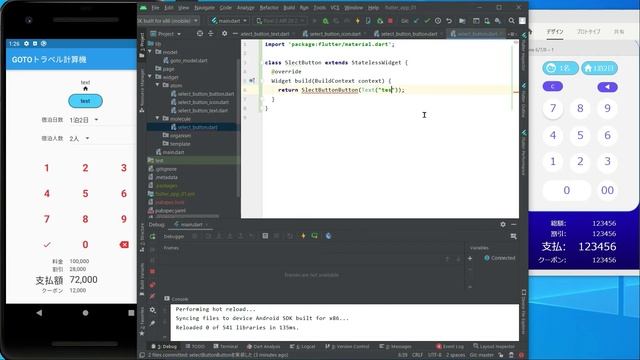Tap the purple C clear button in mockup
The image size is (640, 360).
[x=553, y=87]
